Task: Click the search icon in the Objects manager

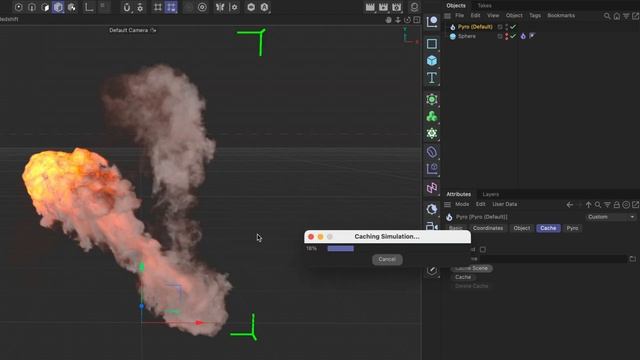Action: click(607, 16)
